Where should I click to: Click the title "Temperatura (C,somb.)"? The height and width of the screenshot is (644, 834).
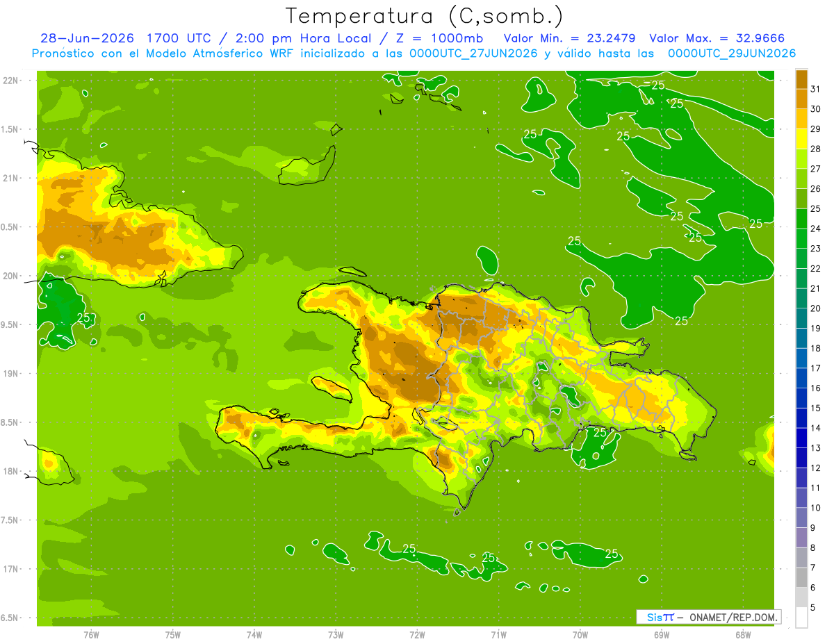pyautogui.click(x=424, y=15)
